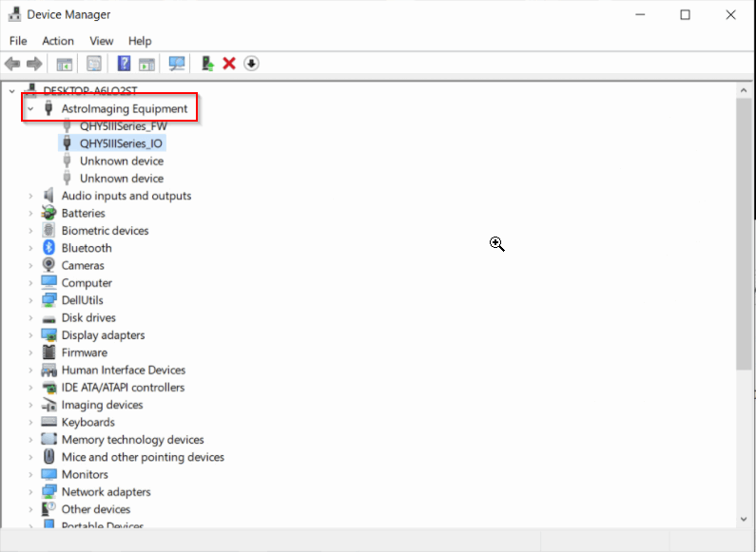756x552 pixels.
Task: Click the Display adapters icon
Action: click(x=48, y=334)
